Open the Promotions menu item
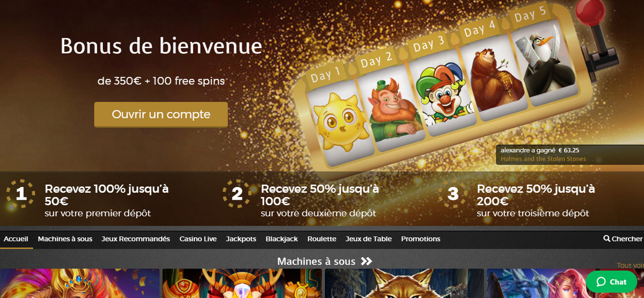 click(x=421, y=239)
